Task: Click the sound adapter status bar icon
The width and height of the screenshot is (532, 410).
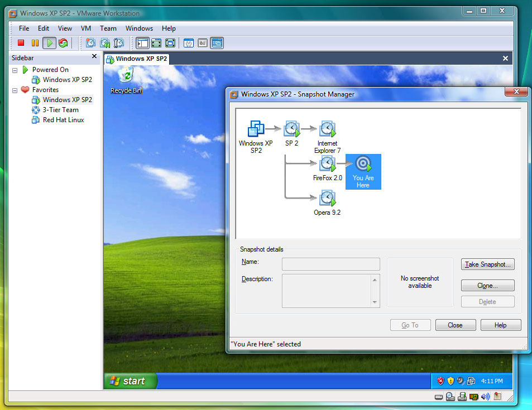Action: coord(486,396)
